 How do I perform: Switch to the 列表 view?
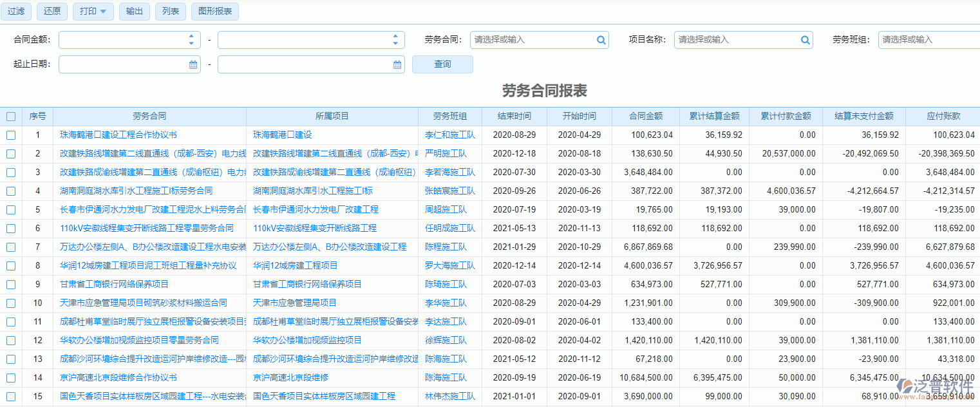pos(170,11)
